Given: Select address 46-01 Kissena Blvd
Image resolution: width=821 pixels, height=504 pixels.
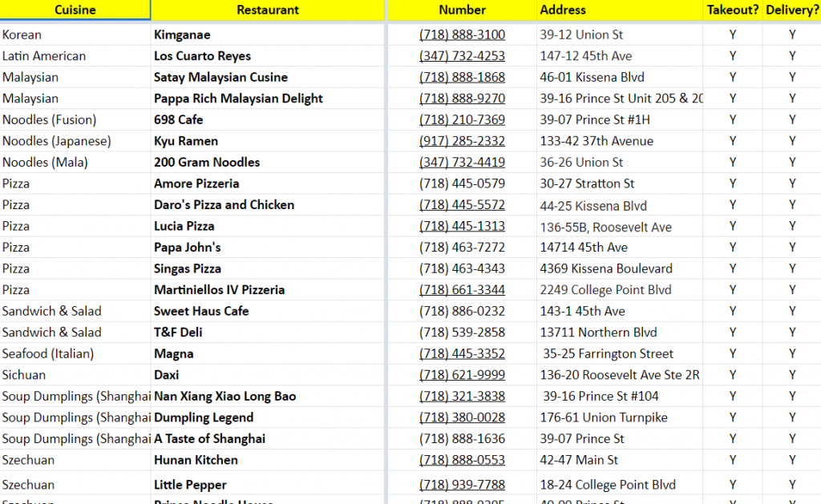Looking at the screenshot, I should pyautogui.click(x=592, y=78).
